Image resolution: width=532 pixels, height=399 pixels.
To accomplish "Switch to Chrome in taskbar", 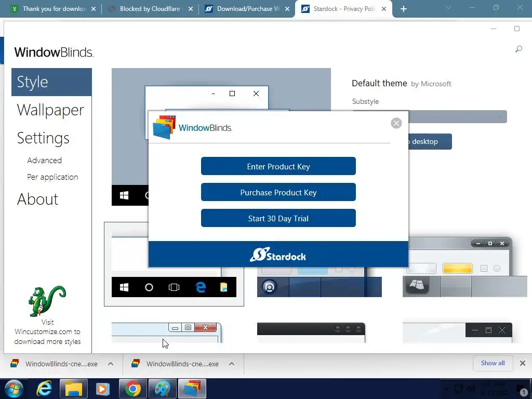I will 132,389.
